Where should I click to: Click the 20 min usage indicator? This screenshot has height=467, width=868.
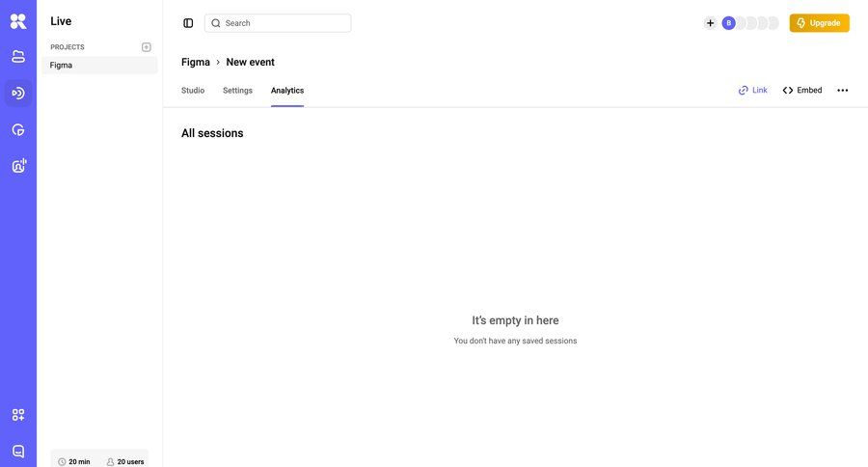74,461
